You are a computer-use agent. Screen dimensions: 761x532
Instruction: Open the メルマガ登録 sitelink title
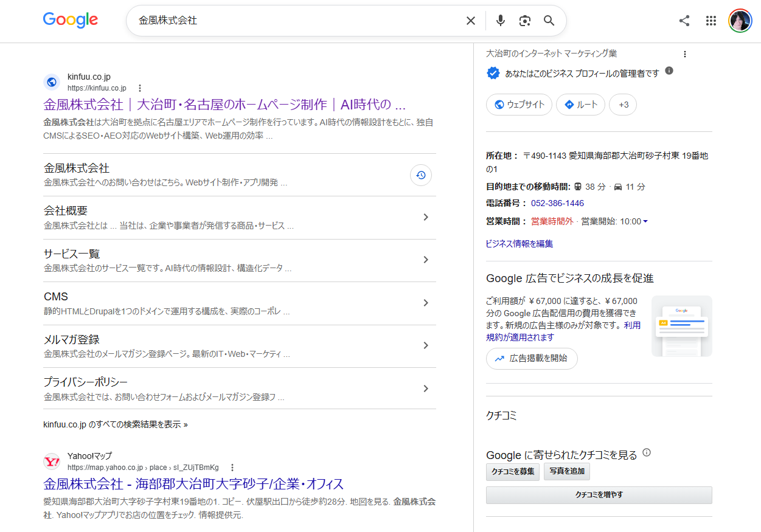point(72,339)
